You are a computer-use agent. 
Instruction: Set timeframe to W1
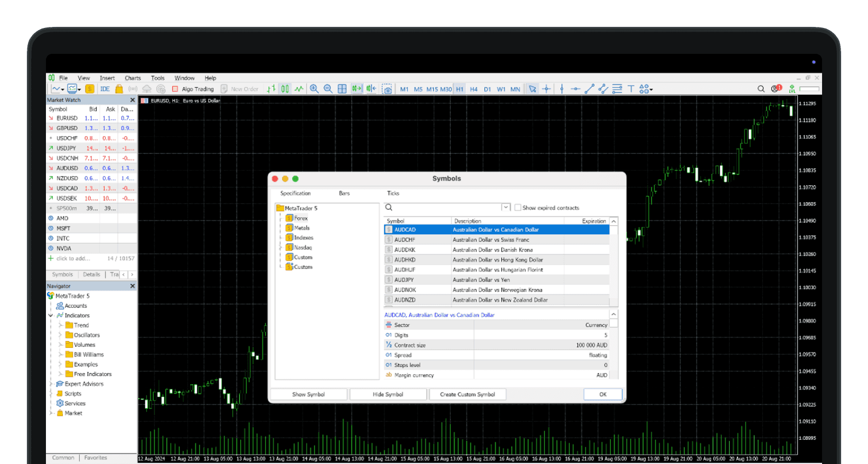501,89
